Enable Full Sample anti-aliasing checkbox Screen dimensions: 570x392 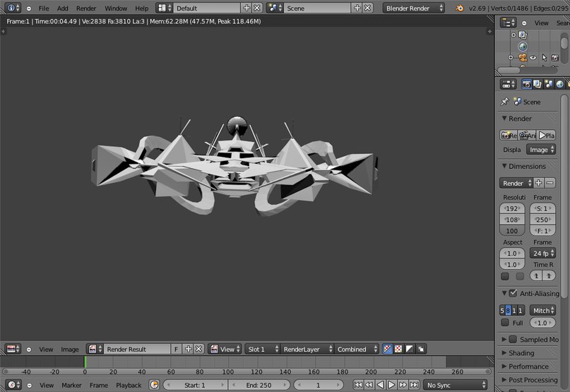pyautogui.click(x=505, y=323)
